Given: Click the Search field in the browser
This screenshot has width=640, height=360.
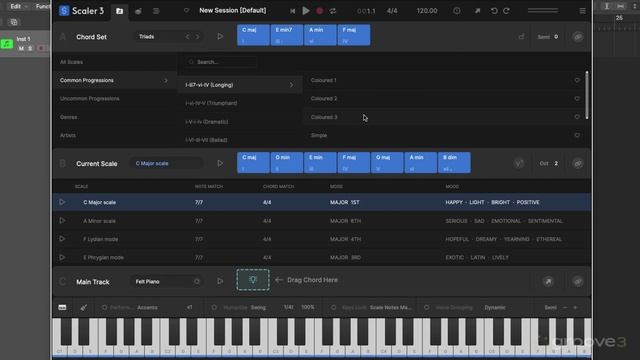Looking at the screenshot, I should pyautogui.click(x=221, y=62).
